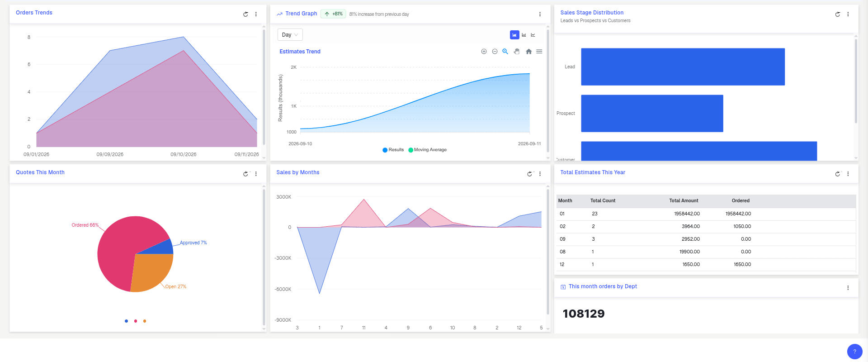
Task: Click the Total Count column header
Action: pos(603,200)
